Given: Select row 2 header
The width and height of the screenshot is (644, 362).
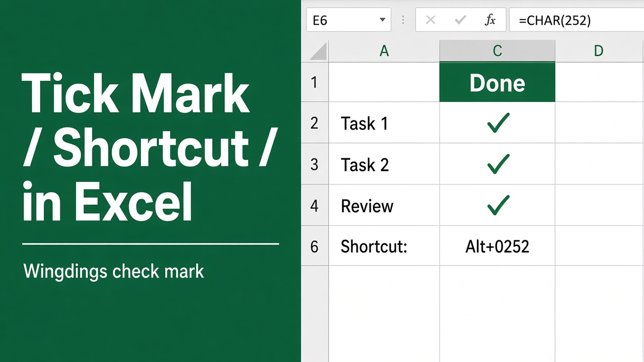Looking at the screenshot, I should point(315,123).
